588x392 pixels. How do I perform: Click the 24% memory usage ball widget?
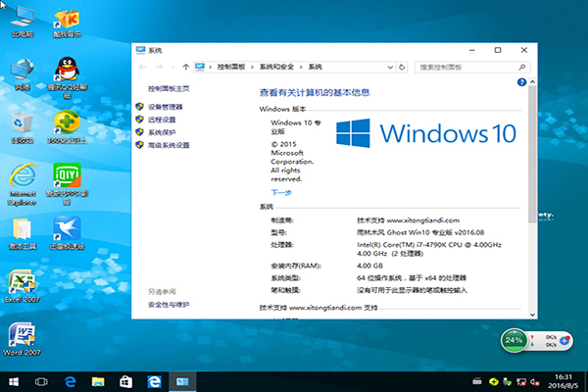[x=514, y=340]
